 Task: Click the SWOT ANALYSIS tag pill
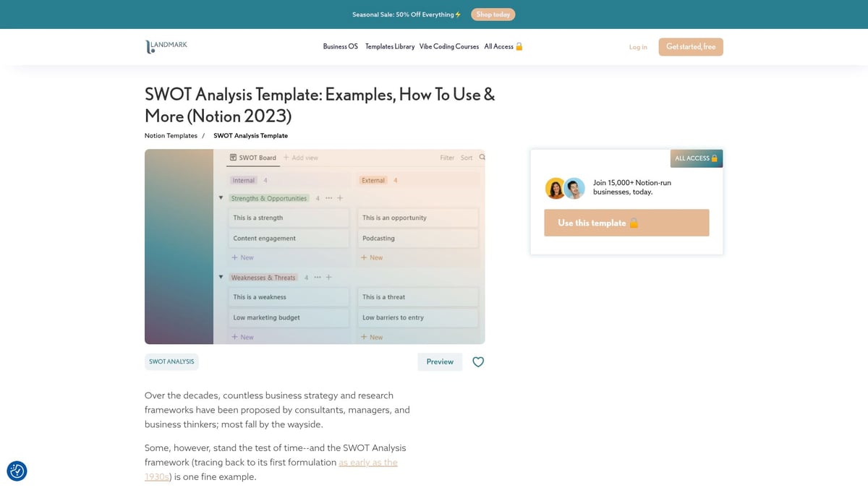pos(171,361)
